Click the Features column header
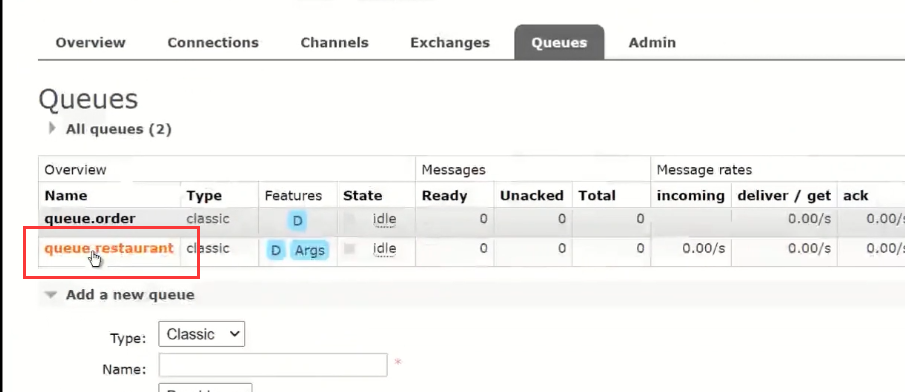905x392 pixels. (293, 196)
